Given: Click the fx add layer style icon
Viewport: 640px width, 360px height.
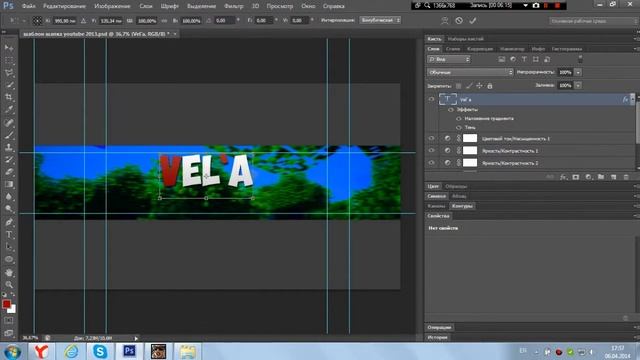Looking at the screenshot, I should (563, 177).
